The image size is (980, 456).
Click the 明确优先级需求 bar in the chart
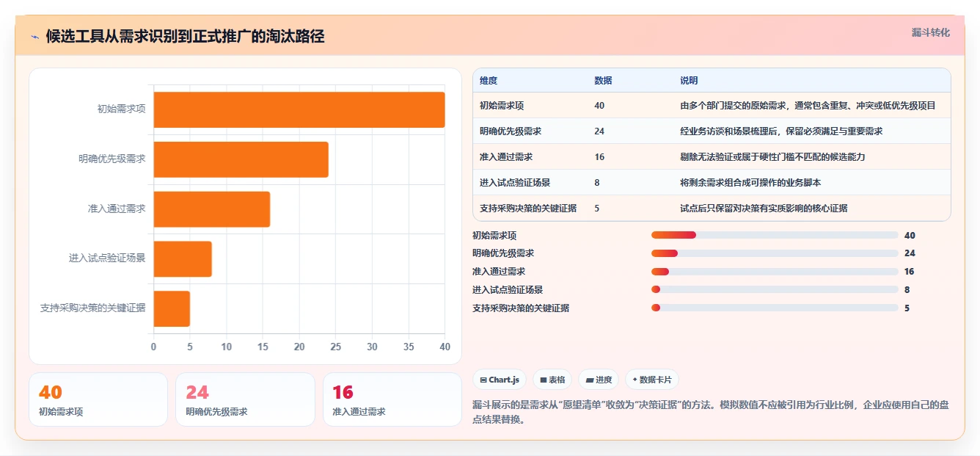point(241,159)
